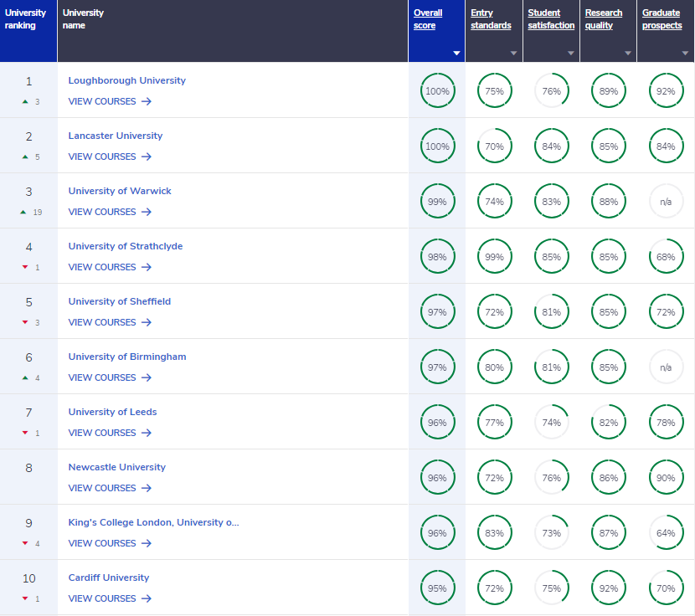Click Cardiff's 70% graduate prospects circle

666,588
